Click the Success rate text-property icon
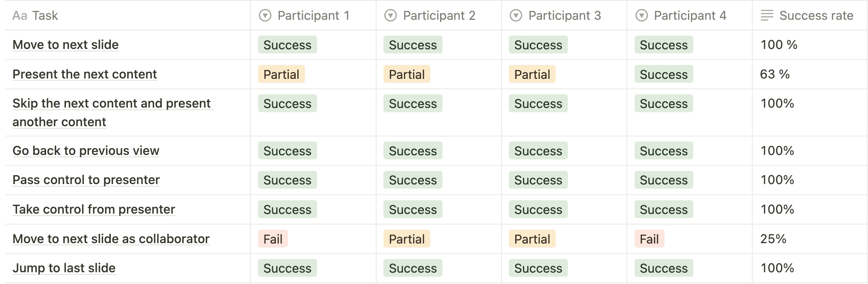Image resolution: width=868 pixels, height=284 pixels. (767, 16)
